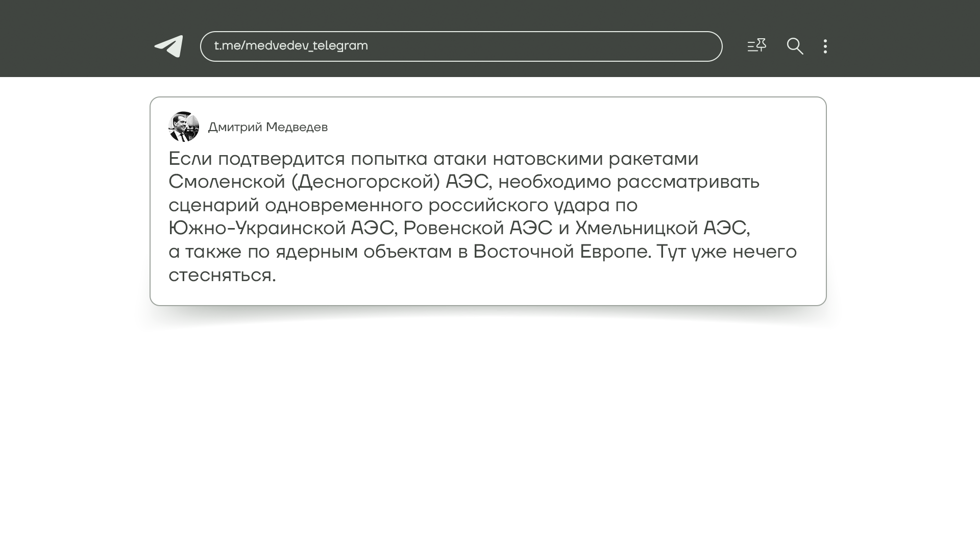Select the text 'Смоленской (Десногорской) АЭС'
The height and width of the screenshot is (551, 980).
point(328,182)
